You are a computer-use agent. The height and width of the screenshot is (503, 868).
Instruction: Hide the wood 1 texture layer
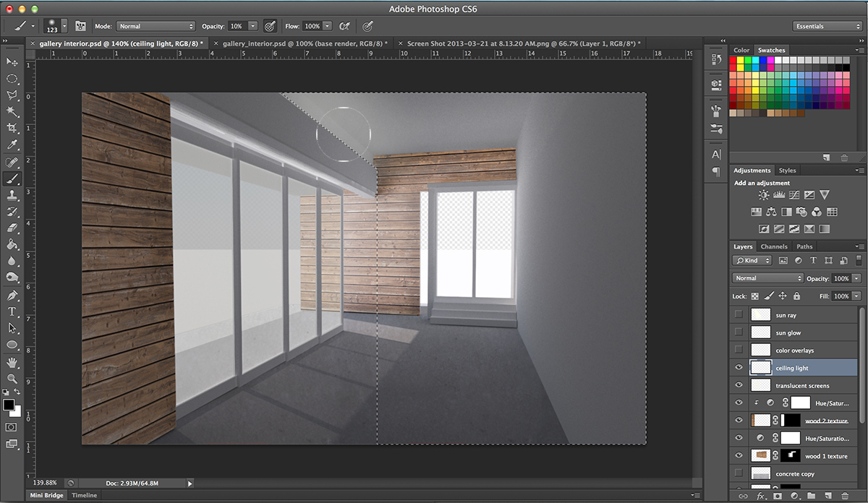(x=739, y=455)
